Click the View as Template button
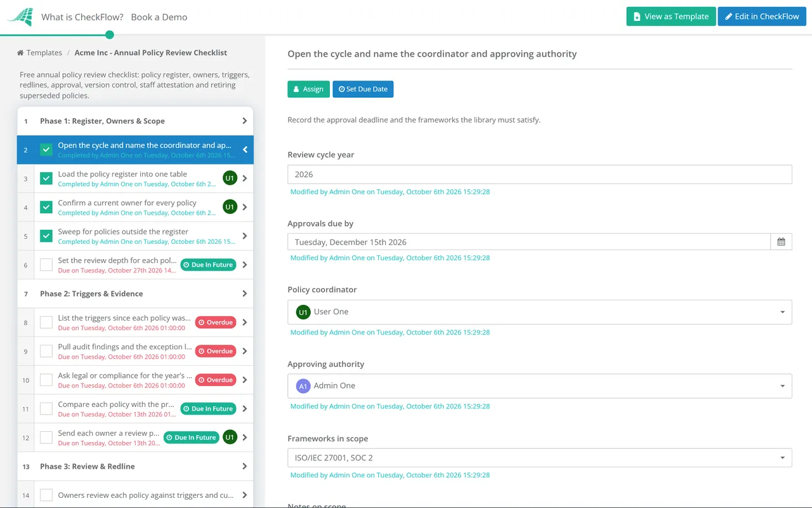 (671, 17)
